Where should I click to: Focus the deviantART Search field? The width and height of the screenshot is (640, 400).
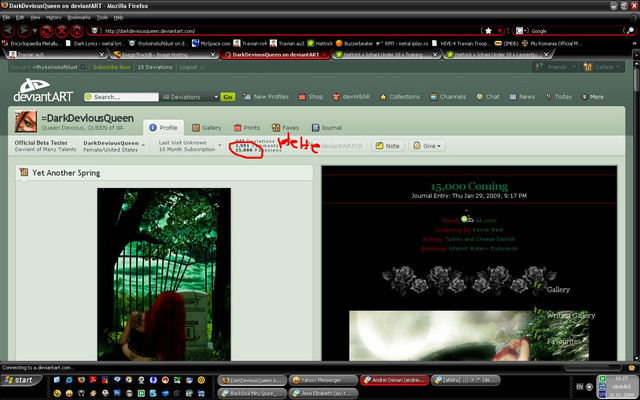click(x=121, y=97)
